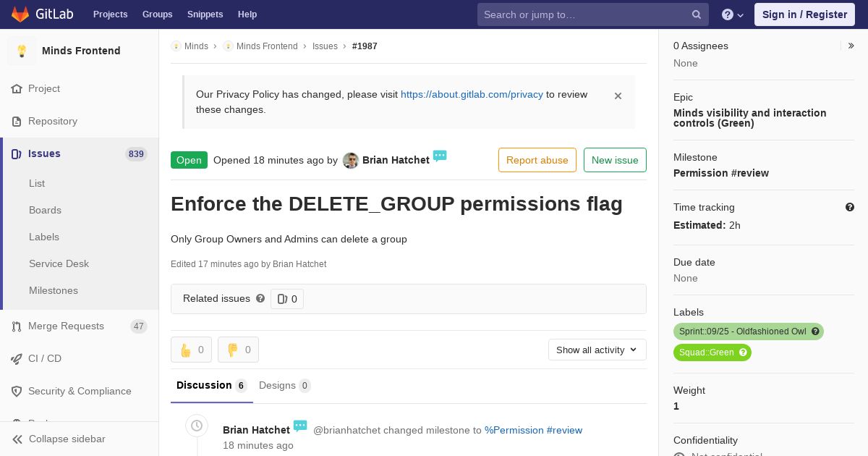Give a thumbs down reaction
Image resolution: width=868 pixels, height=456 pixels.
[x=238, y=350]
